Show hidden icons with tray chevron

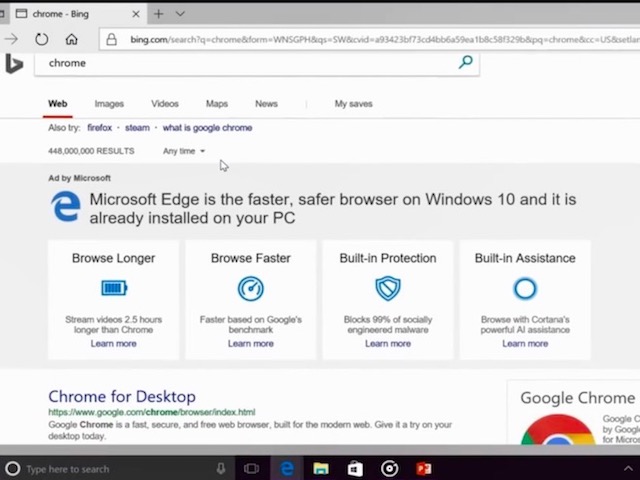(x=628, y=469)
